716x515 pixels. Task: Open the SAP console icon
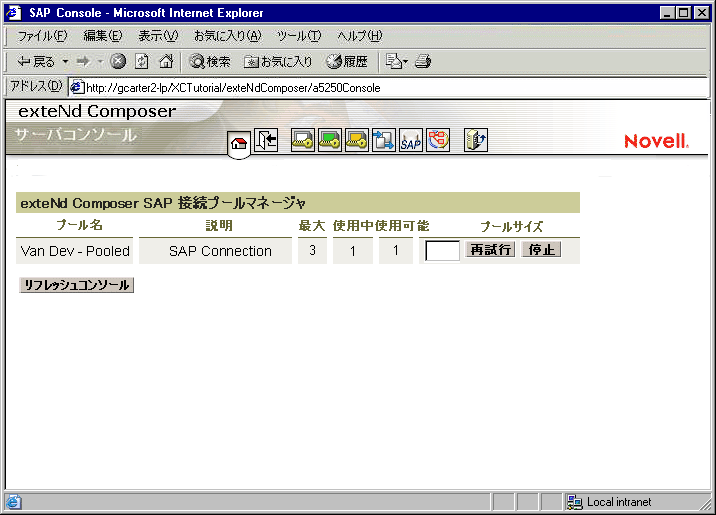pos(411,140)
